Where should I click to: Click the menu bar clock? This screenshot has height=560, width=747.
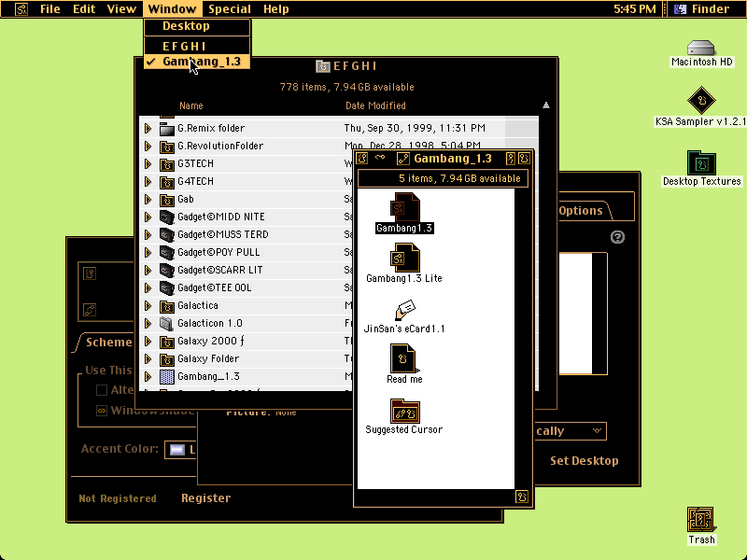tap(635, 9)
